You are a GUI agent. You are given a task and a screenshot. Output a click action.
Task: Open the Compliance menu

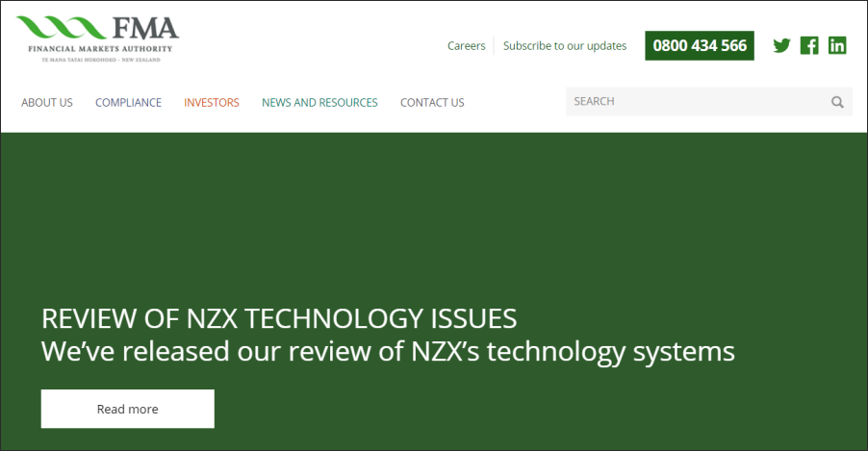[128, 102]
